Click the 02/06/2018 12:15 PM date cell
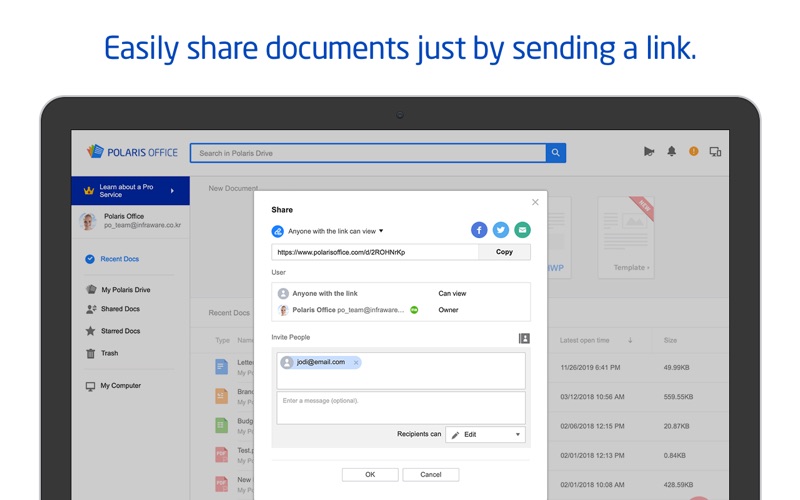Screen dimensions: 800x500 point(592,426)
